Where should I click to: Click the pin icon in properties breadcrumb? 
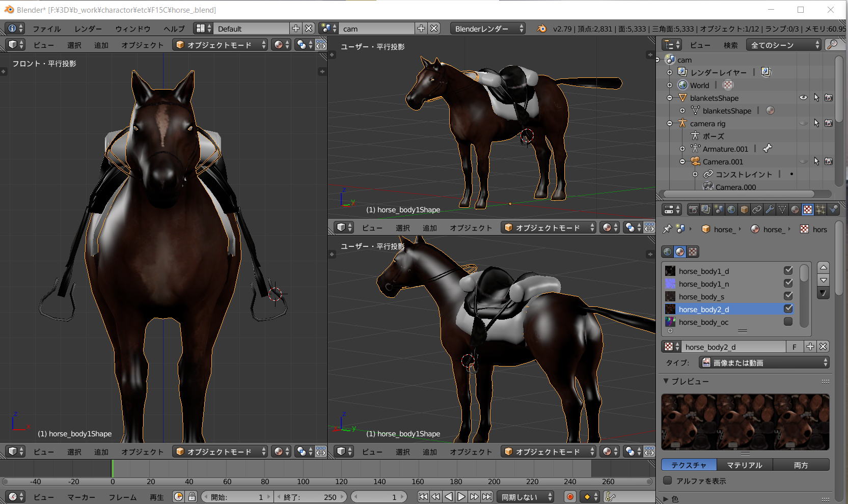point(667,229)
